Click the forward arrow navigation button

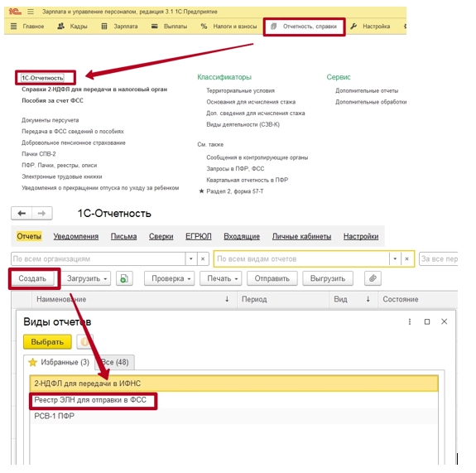click(42, 213)
